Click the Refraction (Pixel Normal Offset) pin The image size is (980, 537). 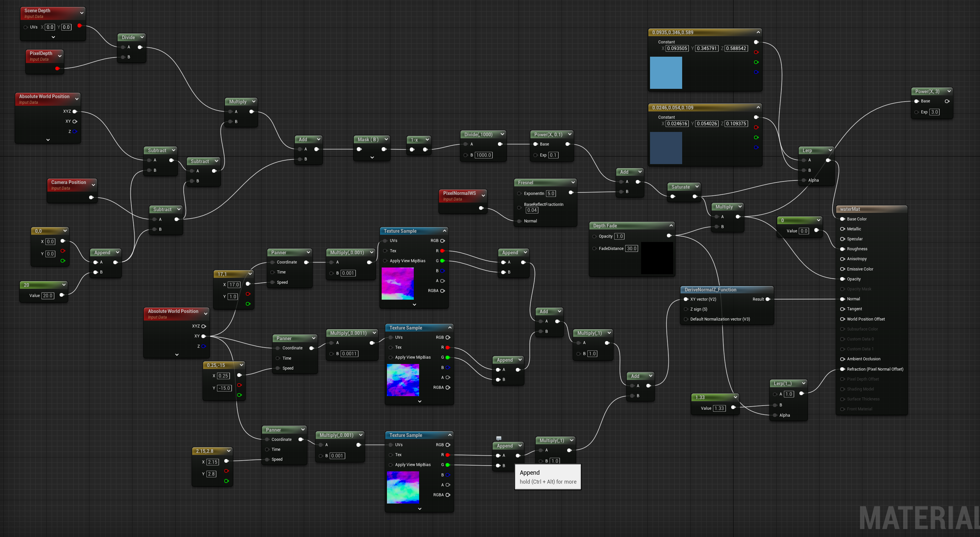click(x=842, y=369)
